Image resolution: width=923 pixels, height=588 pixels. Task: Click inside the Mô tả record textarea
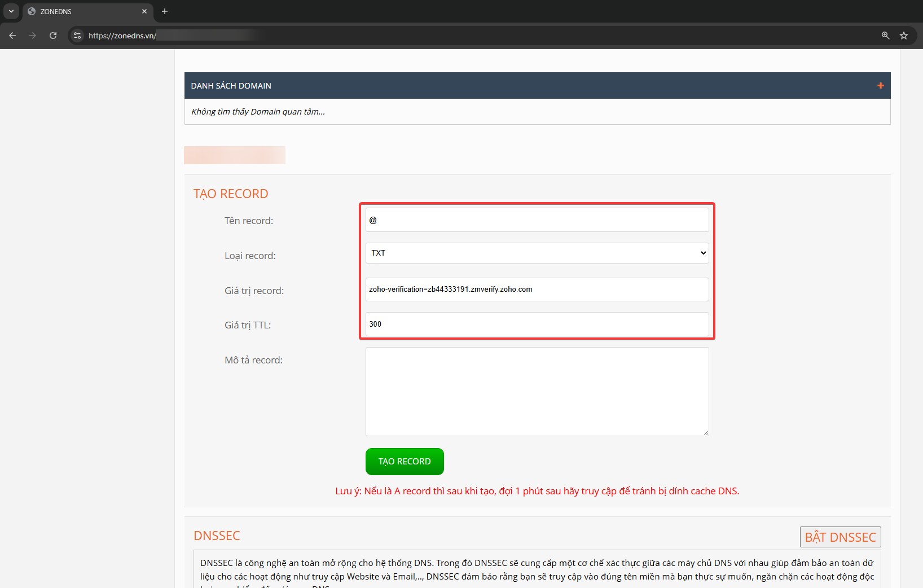tap(537, 391)
